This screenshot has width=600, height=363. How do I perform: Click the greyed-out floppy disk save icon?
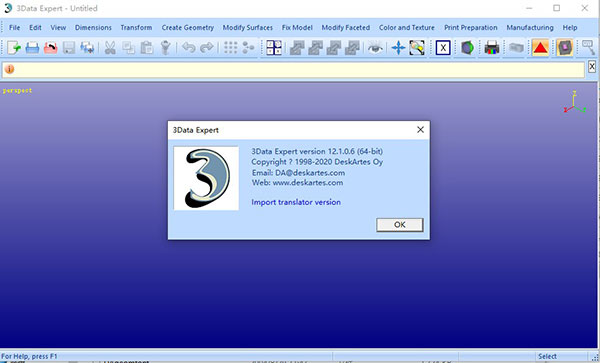coord(69,48)
